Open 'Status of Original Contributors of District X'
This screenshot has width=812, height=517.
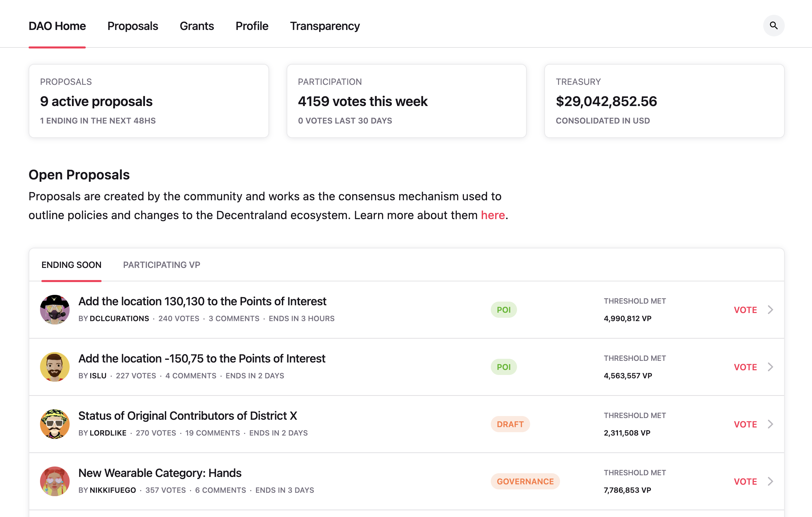187,416
